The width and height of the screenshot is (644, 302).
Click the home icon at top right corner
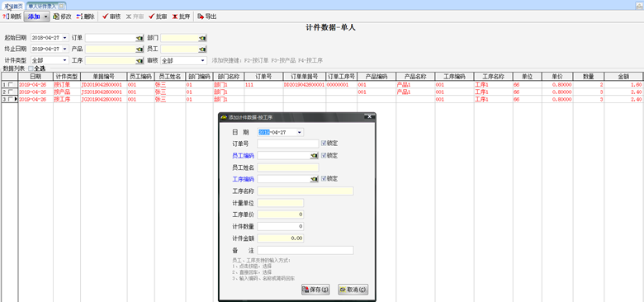click(x=640, y=6)
